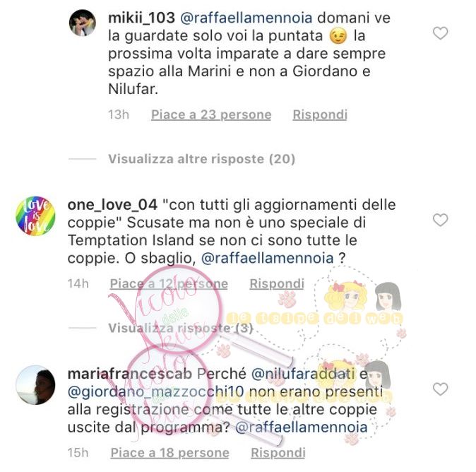Expand 'Visualizza risposte (3)'
The image size is (476, 472).
pyautogui.click(x=180, y=328)
